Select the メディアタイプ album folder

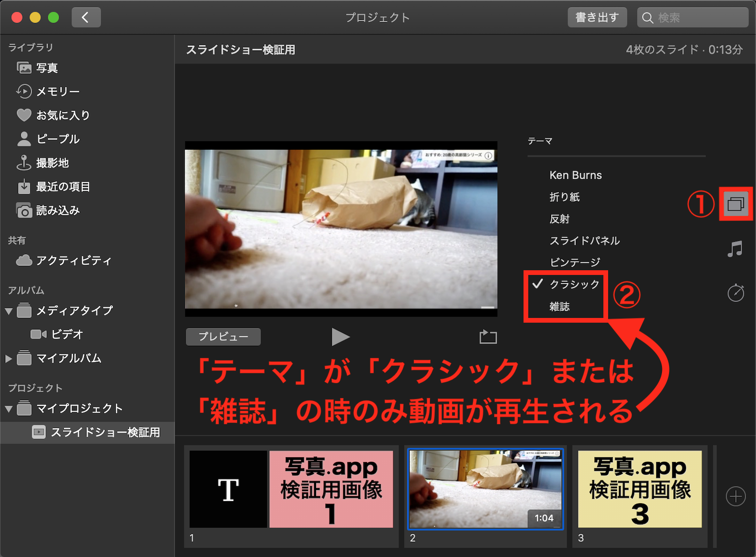[x=65, y=310]
